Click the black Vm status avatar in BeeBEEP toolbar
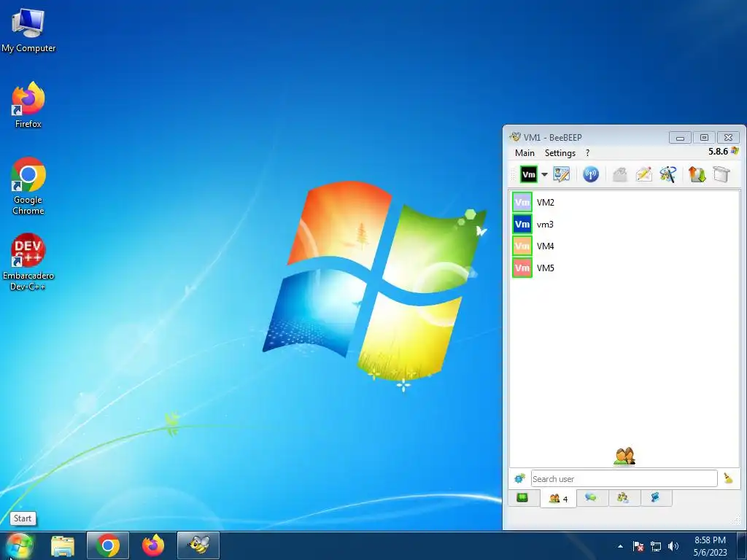This screenshot has width=747, height=560. tap(528, 174)
